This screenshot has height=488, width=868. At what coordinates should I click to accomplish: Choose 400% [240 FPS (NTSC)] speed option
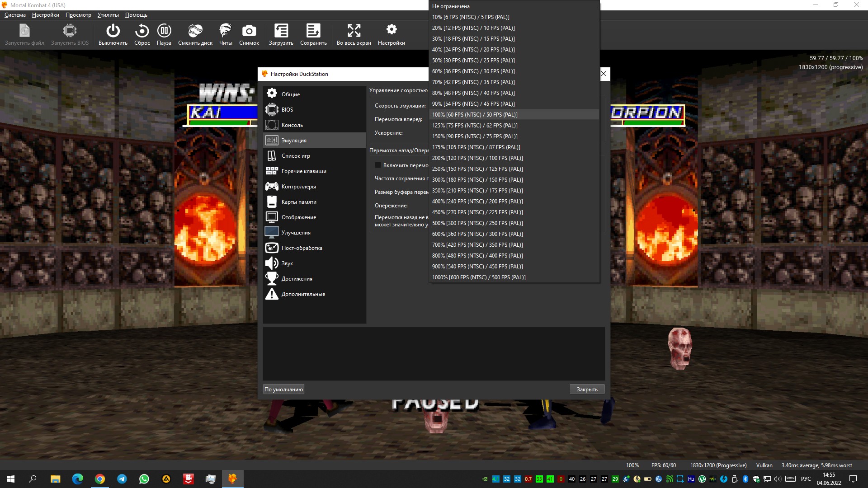coord(514,202)
